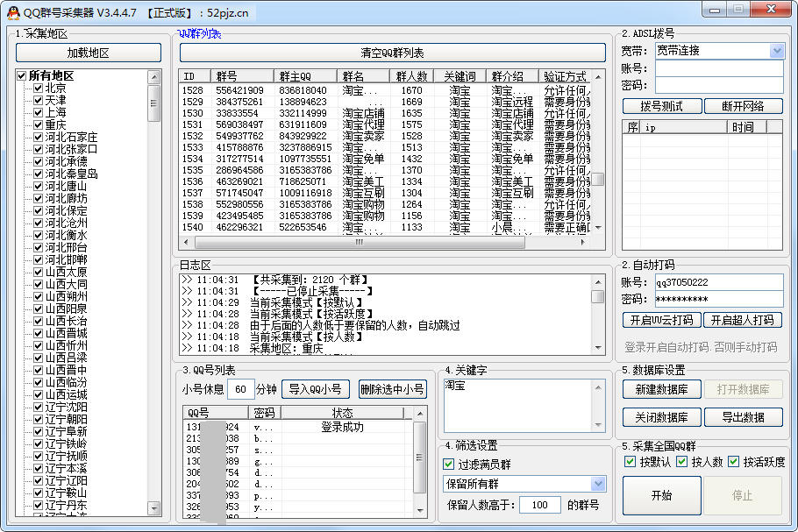Click the QQ penguin icon in title bar
Image resolution: width=798 pixels, height=532 pixels.
(x=11, y=11)
